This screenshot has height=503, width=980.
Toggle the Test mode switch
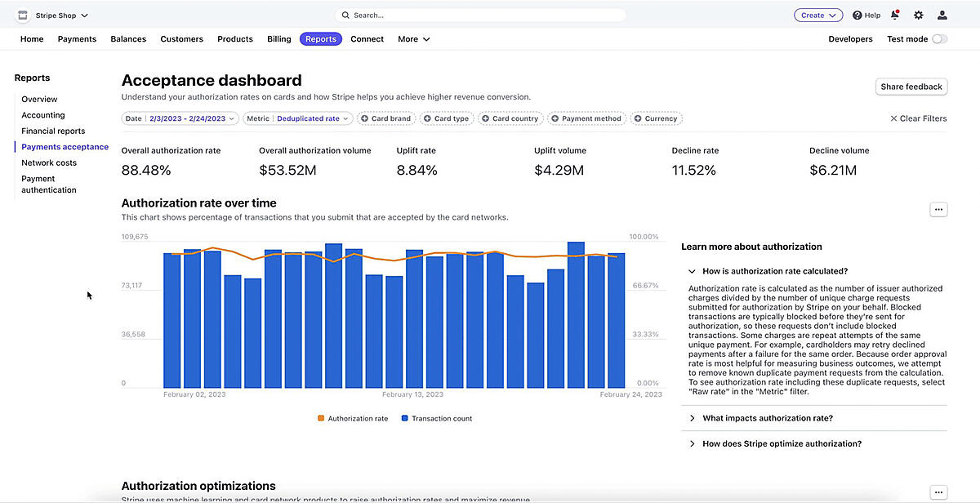939,39
